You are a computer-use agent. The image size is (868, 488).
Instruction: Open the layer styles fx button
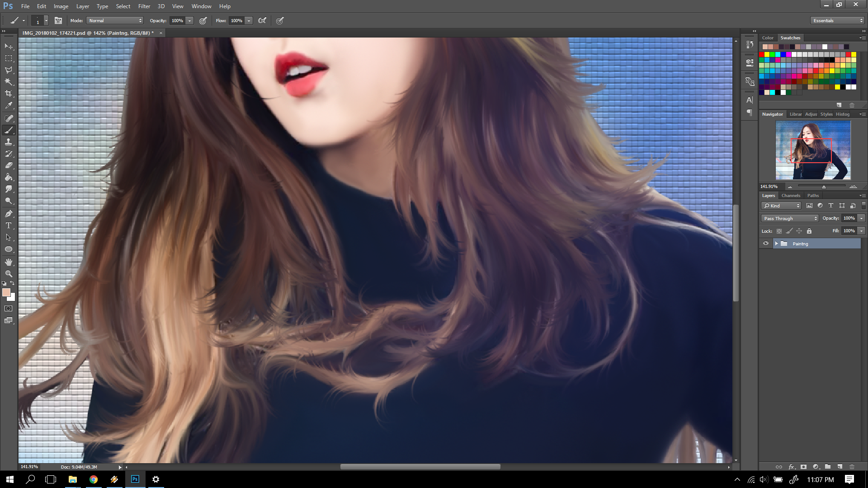(x=791, y=467)
